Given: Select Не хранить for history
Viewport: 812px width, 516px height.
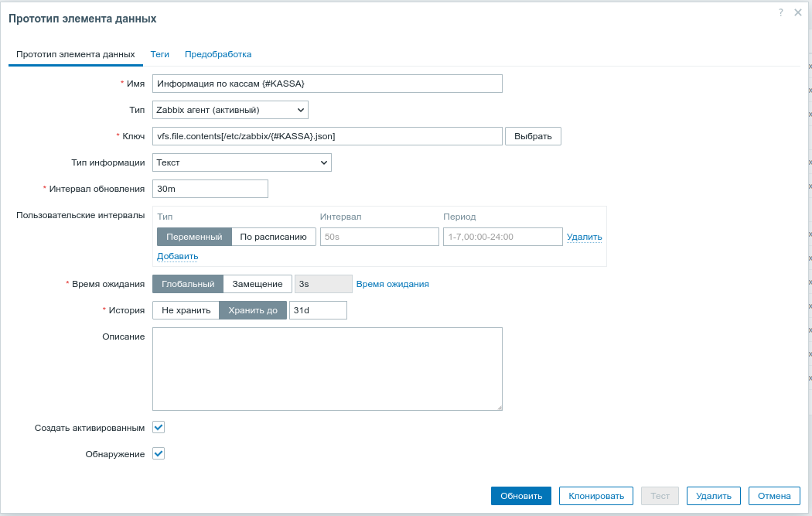Looking at the screenshot, I should pos(186,310).
